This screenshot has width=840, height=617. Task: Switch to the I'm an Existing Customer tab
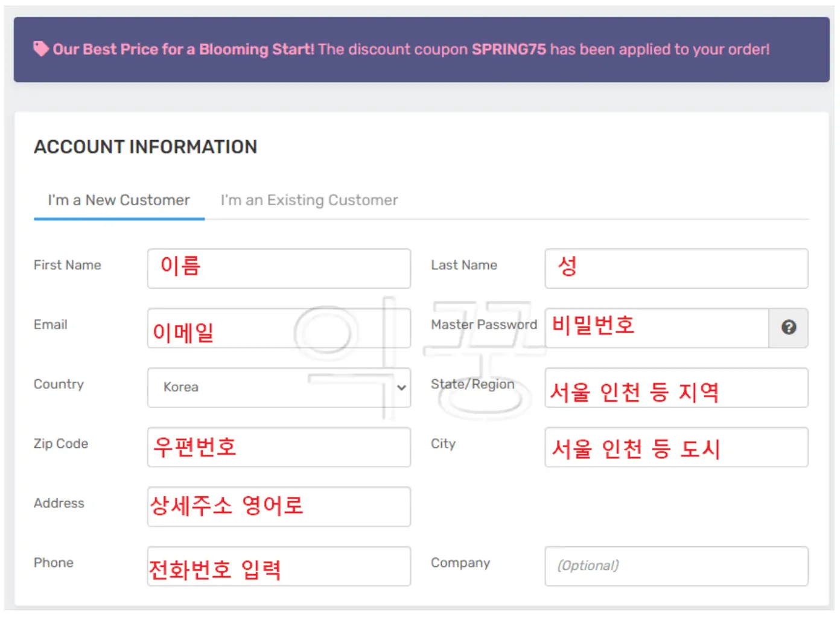pyautogui.click(x=309, y=200)
